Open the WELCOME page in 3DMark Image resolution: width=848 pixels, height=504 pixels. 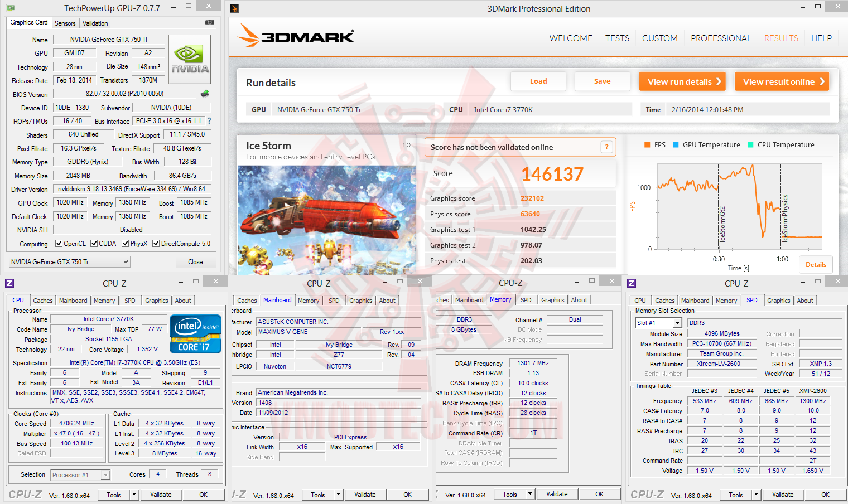571,38
